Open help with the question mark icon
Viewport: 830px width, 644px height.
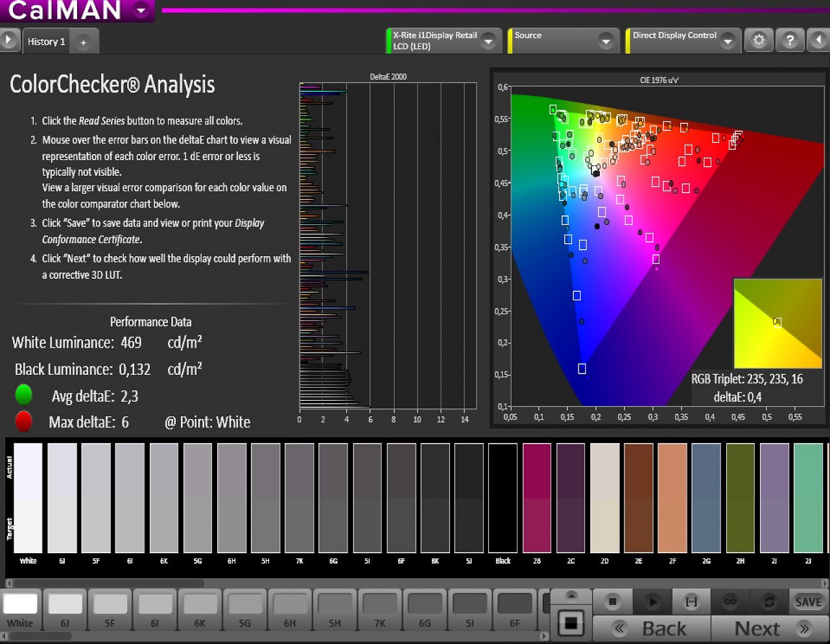point(790,40)
